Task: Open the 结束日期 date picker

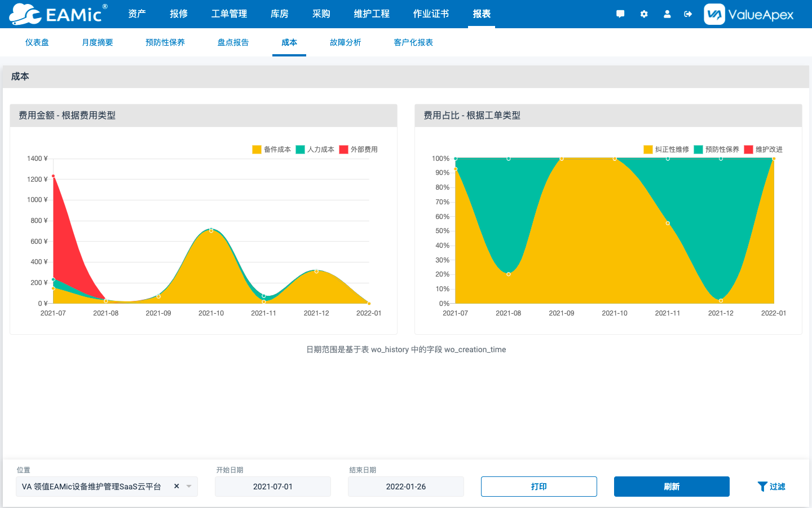Action: coord(406,487)
